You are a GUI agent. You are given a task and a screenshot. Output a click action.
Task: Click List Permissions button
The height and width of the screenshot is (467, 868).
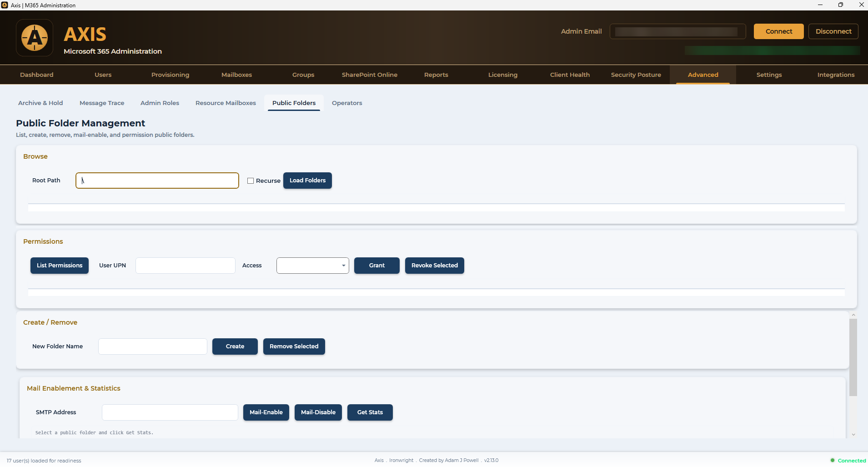pos(60,266)
